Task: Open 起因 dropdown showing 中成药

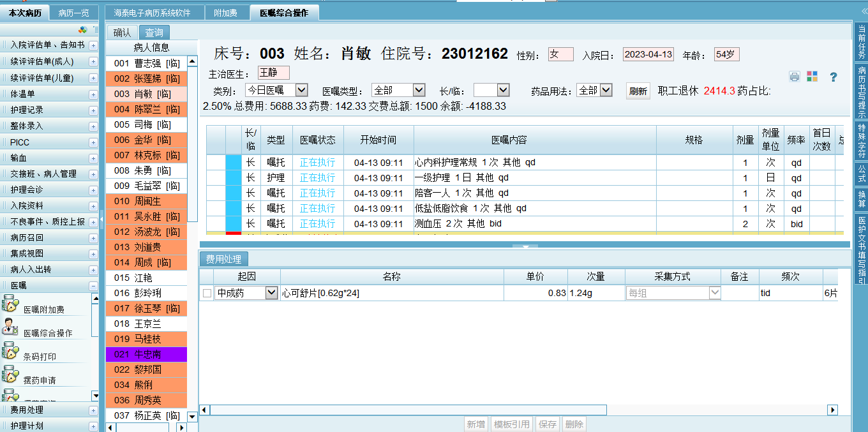Action: tap(271, 293)
